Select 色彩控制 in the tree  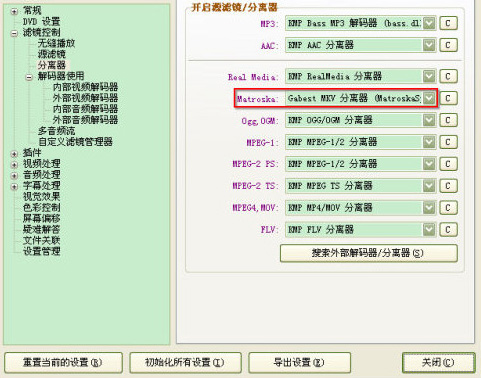point(41,207)
